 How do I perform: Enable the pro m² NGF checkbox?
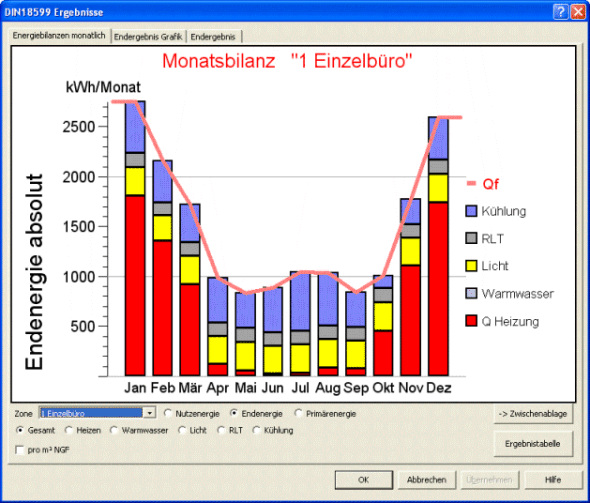tap(20, 450)
